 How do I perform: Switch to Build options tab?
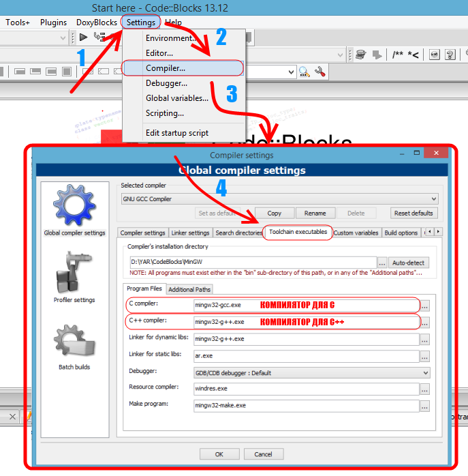click(401, 233)
